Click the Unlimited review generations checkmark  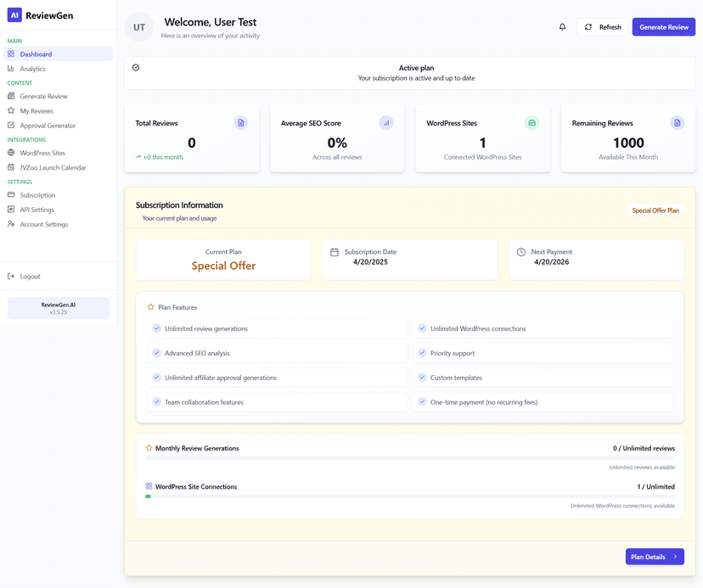pos(156,328)
